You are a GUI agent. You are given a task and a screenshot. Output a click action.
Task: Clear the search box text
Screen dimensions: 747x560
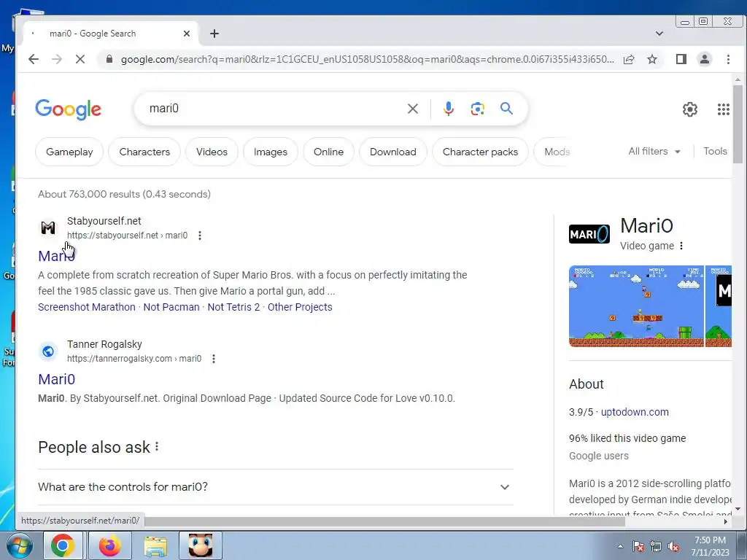413,109
